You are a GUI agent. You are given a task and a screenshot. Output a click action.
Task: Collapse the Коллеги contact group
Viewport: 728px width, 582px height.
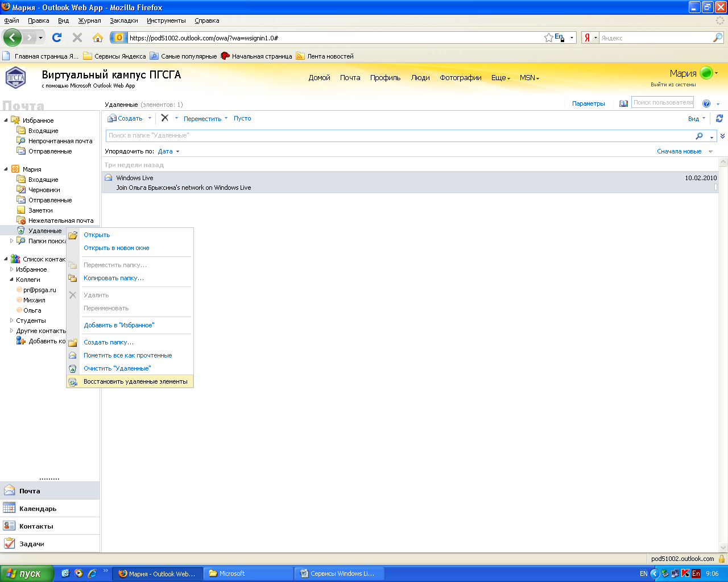[x=11, y=280]
